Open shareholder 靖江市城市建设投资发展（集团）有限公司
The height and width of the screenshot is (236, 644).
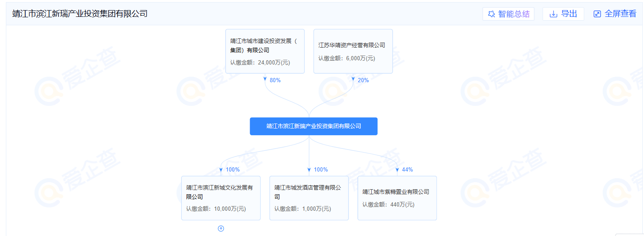(x=264, y=46)
